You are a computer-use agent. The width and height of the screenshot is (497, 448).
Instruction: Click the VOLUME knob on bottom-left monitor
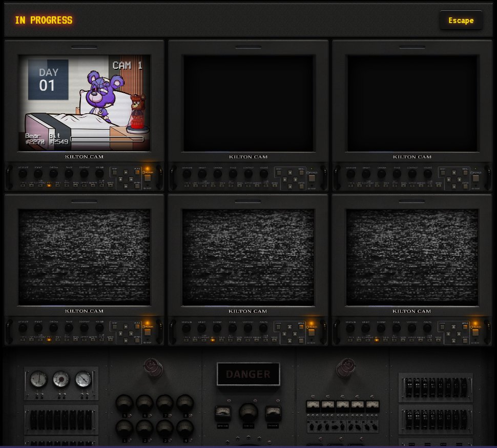click(x=99, y=328)
